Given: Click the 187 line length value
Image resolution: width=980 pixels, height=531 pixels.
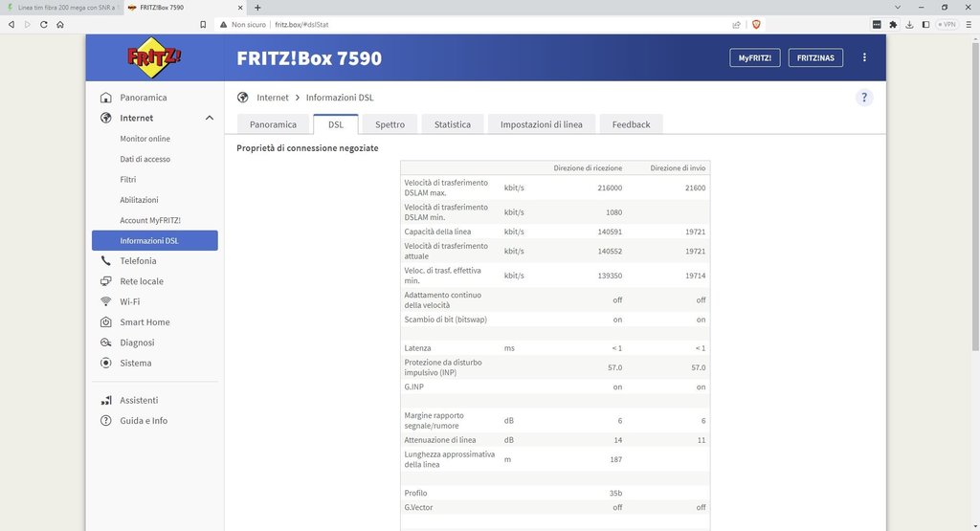Looking at the screenshot, I should tap(616, 459).
